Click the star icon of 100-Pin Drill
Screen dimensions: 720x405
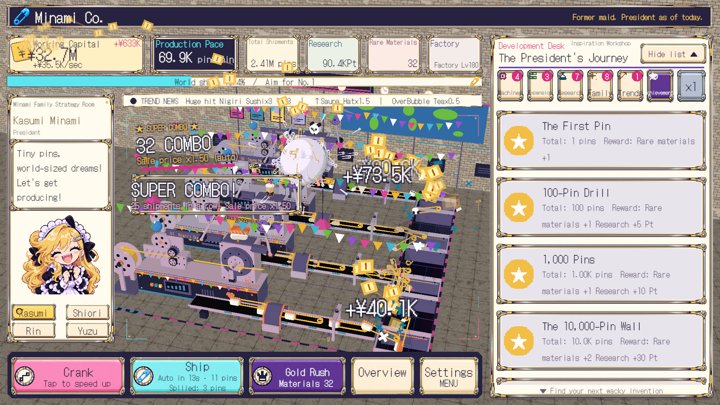(x=518, y=208)
